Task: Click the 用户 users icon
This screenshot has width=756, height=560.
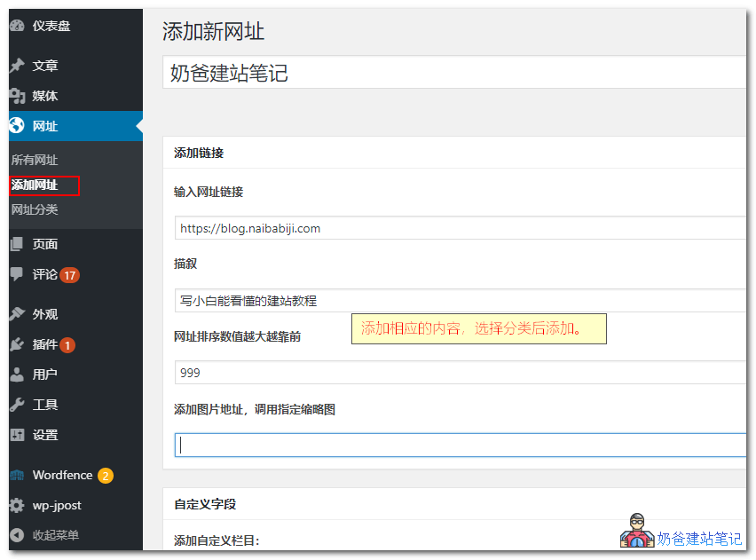Action: [20, 374]
